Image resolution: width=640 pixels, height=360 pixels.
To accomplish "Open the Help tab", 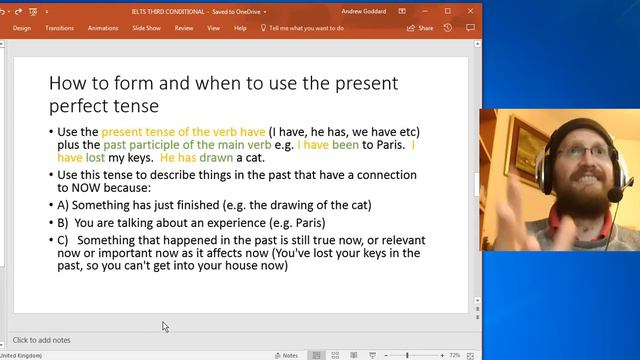I will pos(240,28).
